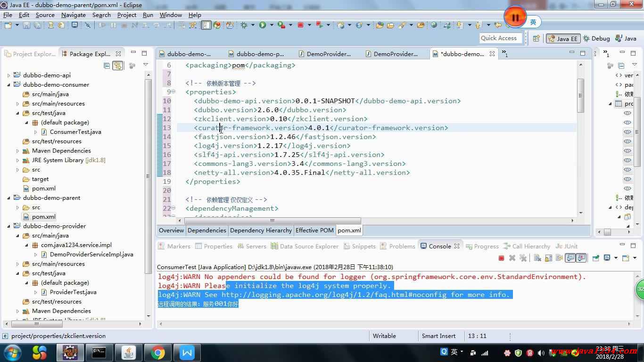Open the Open Perspective icon
Screen dimensions: 644x362
click(x=536, y=39)
